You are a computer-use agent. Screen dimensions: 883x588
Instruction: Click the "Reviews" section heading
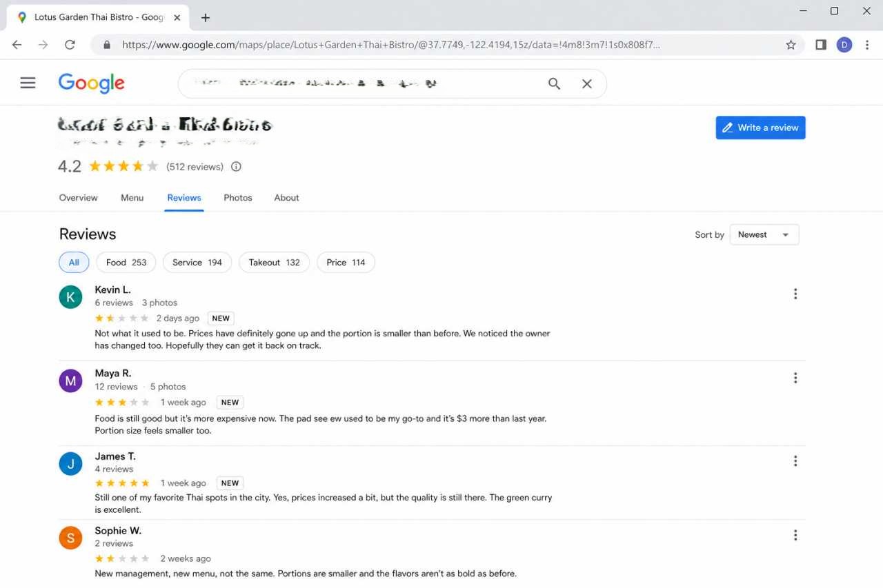(88, 234)
